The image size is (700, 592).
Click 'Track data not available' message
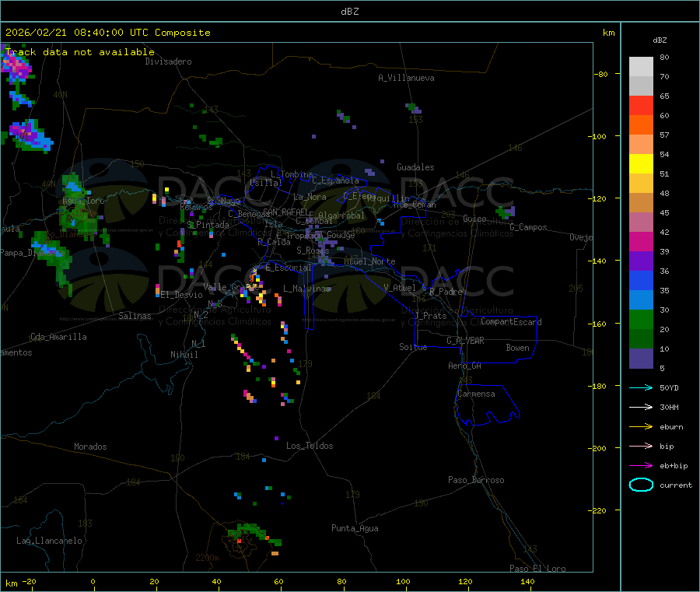pos(80,52)
